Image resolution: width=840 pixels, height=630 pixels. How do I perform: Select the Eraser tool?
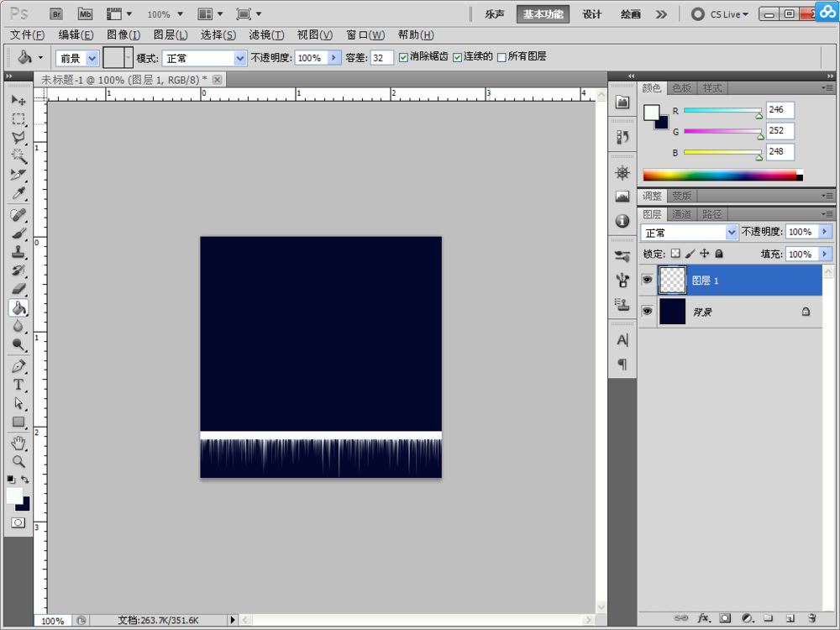pos(18,289)
